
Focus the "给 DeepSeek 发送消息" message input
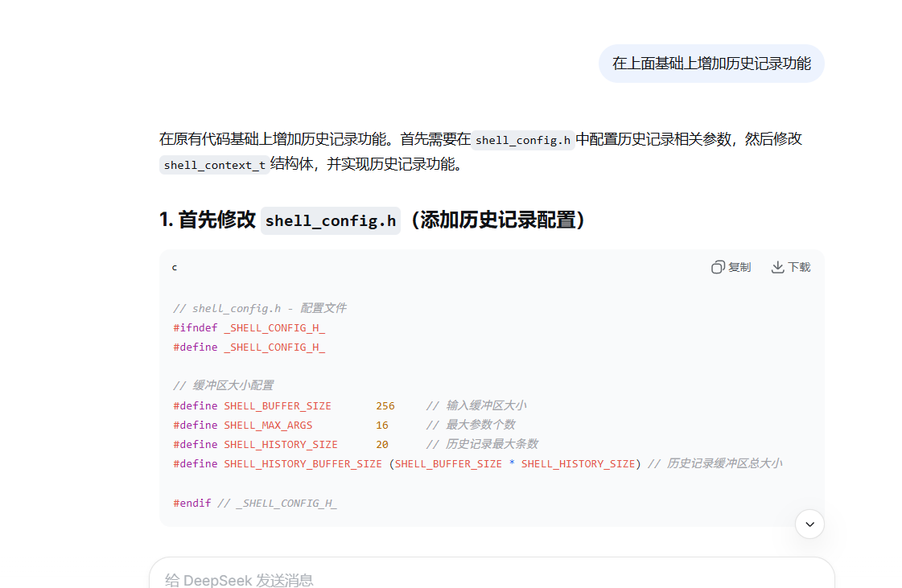click(483, 579)
